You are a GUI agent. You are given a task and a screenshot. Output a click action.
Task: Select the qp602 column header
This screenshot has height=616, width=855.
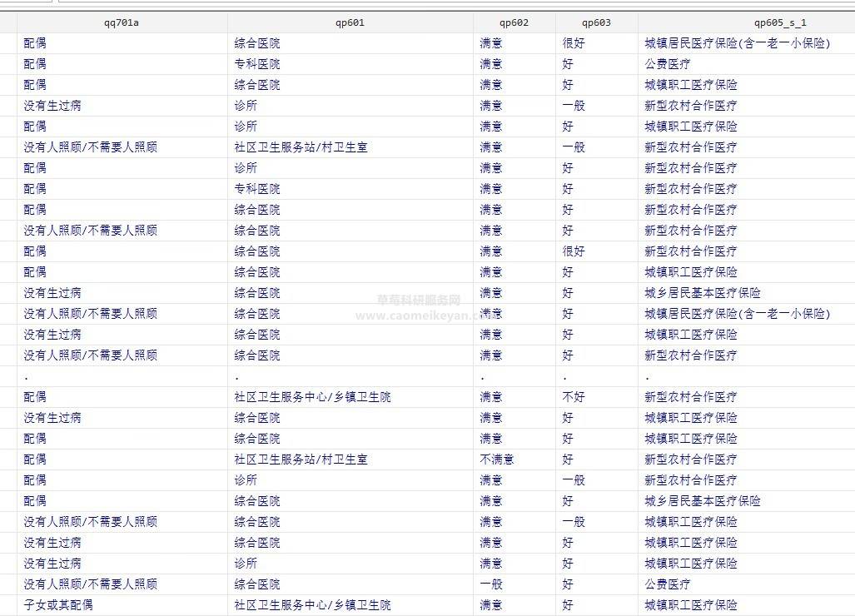pyautogui.click(x=512, y=22)
